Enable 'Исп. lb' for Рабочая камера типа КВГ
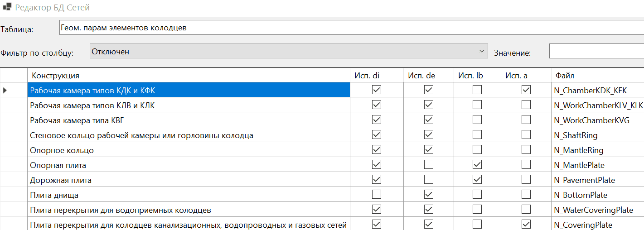The height and width of the screenshot is (230, 644). [477, 120]
